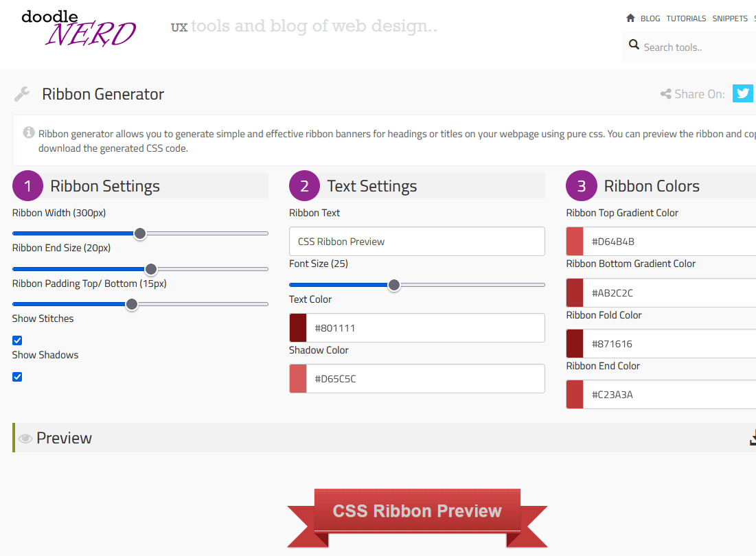Click the doodle NERD logo

click(x=78, y=28)
